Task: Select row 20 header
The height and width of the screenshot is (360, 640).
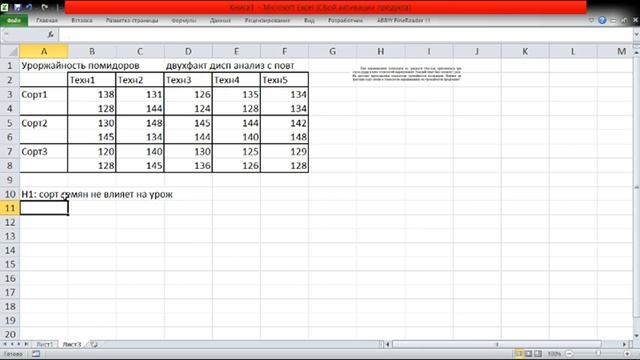Action: click(10, 334)
